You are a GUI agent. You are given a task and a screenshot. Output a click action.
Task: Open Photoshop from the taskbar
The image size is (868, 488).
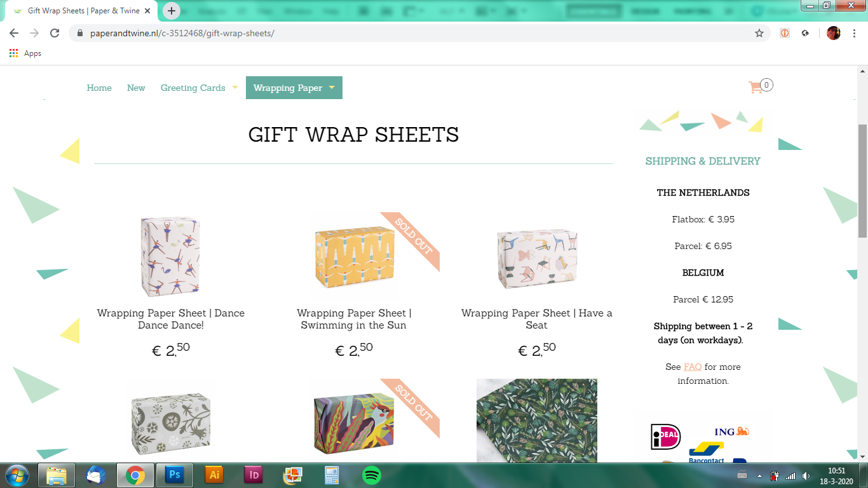[174, 475]
